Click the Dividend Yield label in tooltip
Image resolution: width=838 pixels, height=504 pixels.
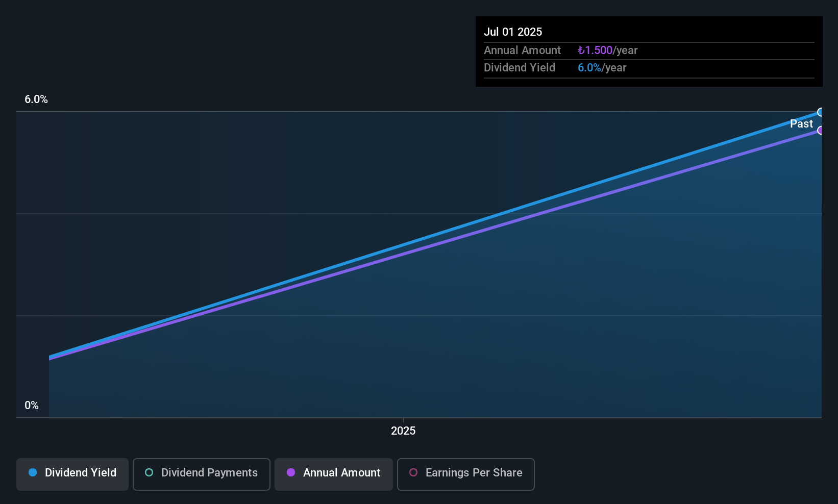point(520,67)
